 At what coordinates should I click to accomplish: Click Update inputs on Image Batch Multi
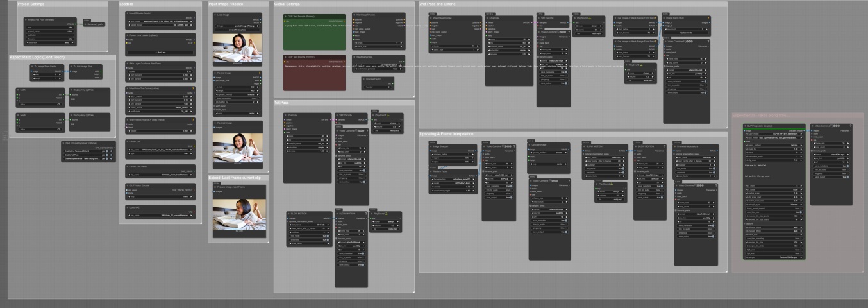point(686,33)
